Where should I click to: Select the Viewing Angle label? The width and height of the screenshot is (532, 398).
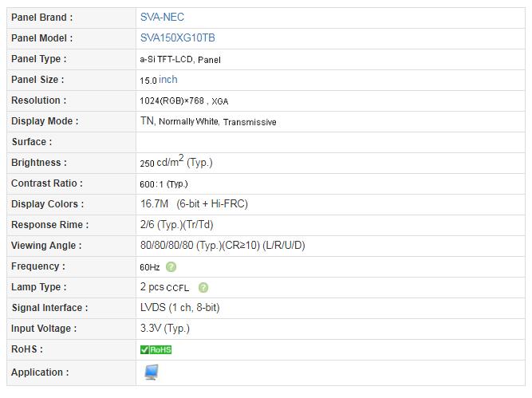click(x=46, y=246)
